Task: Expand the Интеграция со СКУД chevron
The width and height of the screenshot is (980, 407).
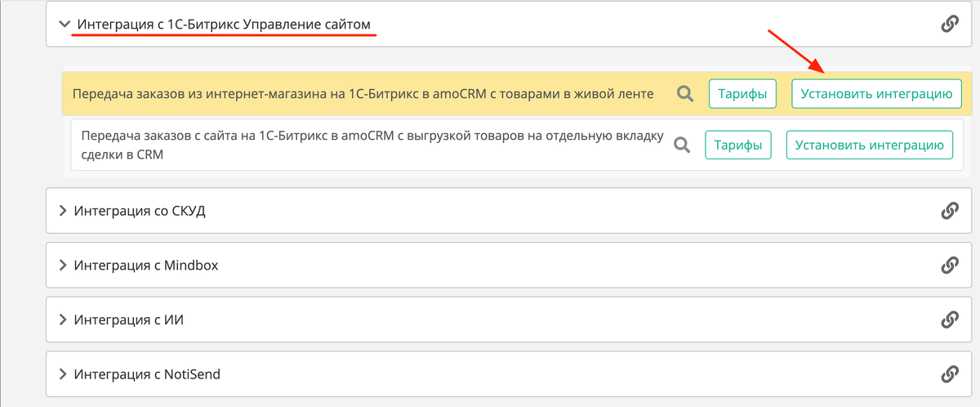Action: [63, 211]
